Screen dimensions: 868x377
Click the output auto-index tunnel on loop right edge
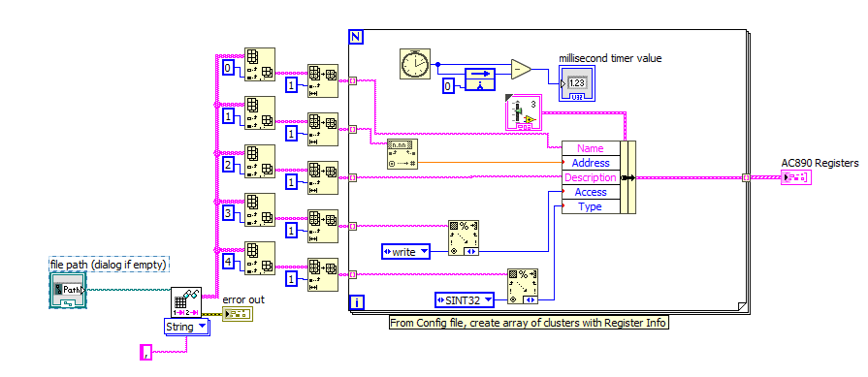pyautogui.click(x=746, y=177)
